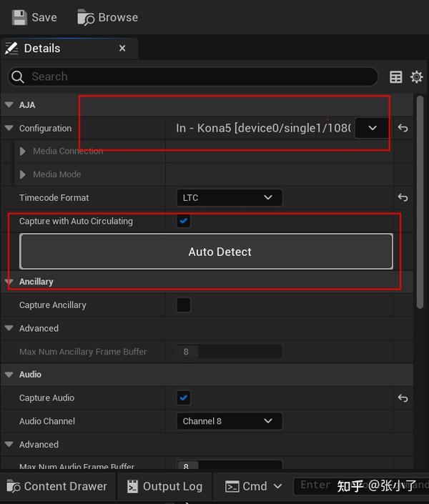The height and width of the screenshot is (504, 429).
Task: Open the Configuration Kona5 device dropdown
Action: [x=372, y=129]
